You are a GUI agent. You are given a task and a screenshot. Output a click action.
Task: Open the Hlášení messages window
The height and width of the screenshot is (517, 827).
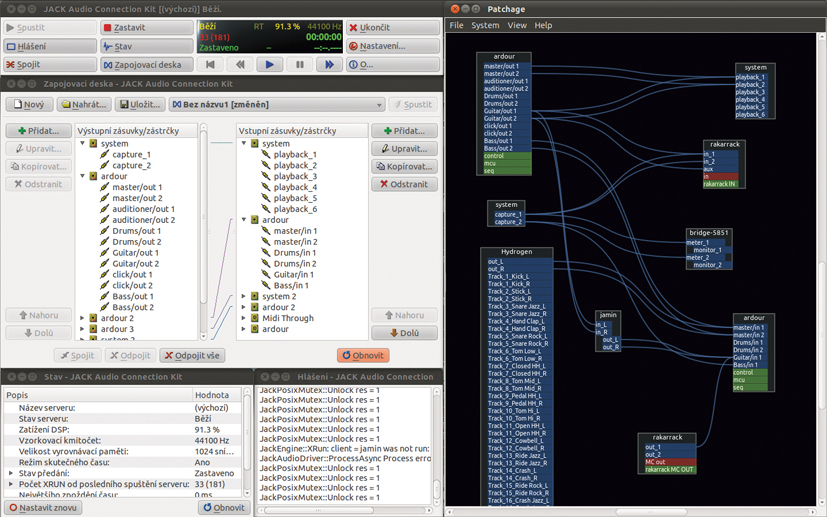tap(50, 46)
